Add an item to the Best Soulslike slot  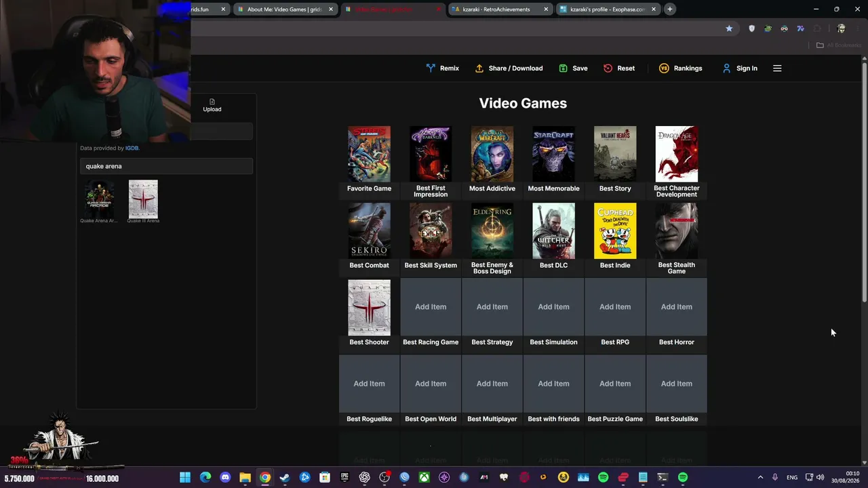point(677,384)
